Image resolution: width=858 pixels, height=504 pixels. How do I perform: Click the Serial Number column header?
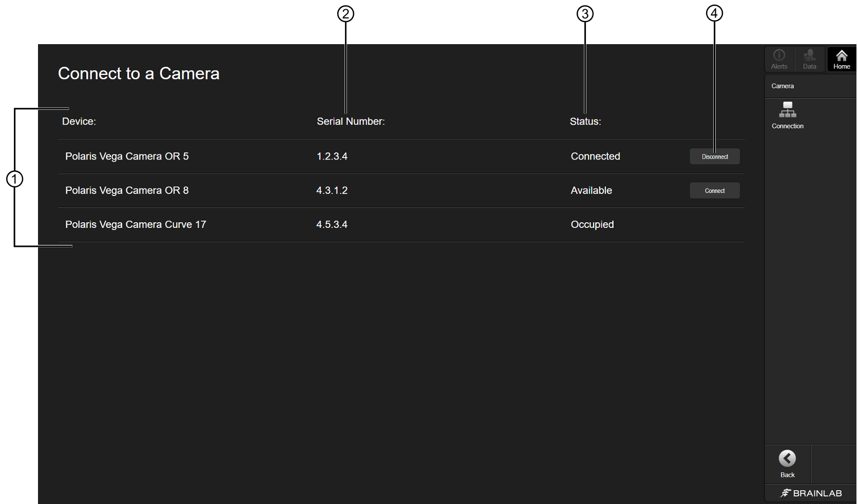click(x=351, y=121)
